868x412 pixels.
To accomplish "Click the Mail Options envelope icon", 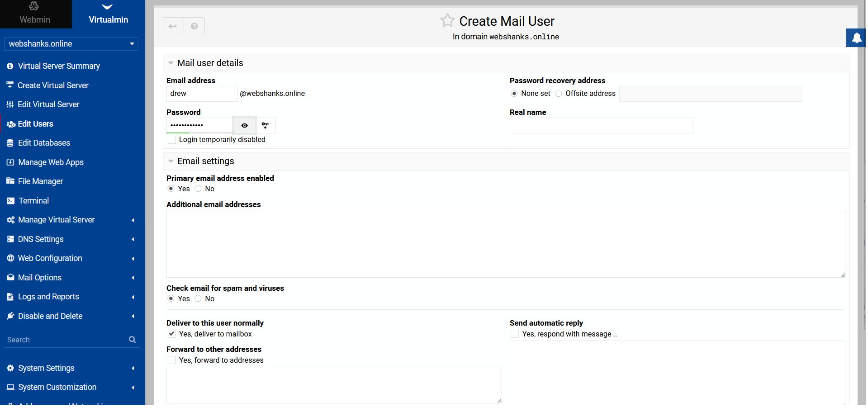I will (10, 278).
